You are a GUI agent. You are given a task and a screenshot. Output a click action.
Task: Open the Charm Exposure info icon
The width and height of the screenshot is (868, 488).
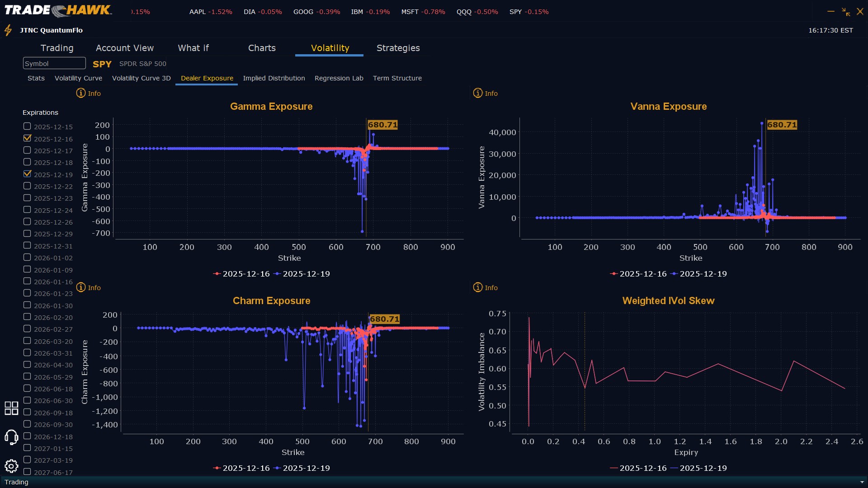[81, 287]
